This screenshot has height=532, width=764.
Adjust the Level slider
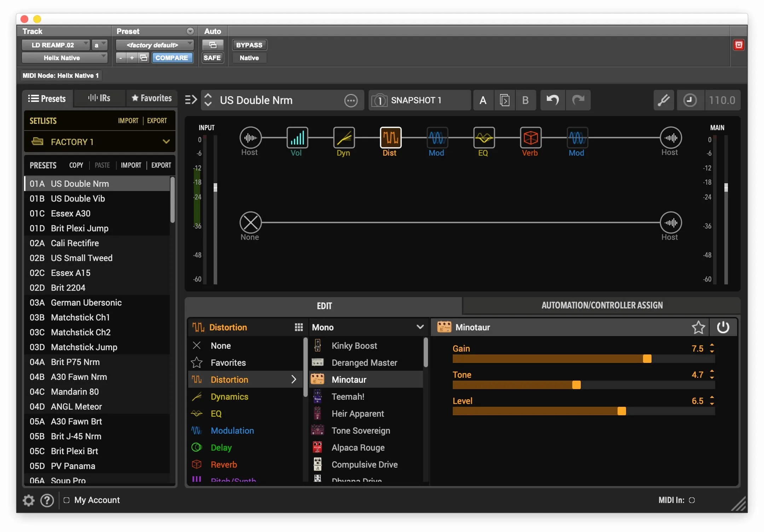coord(584,411)
